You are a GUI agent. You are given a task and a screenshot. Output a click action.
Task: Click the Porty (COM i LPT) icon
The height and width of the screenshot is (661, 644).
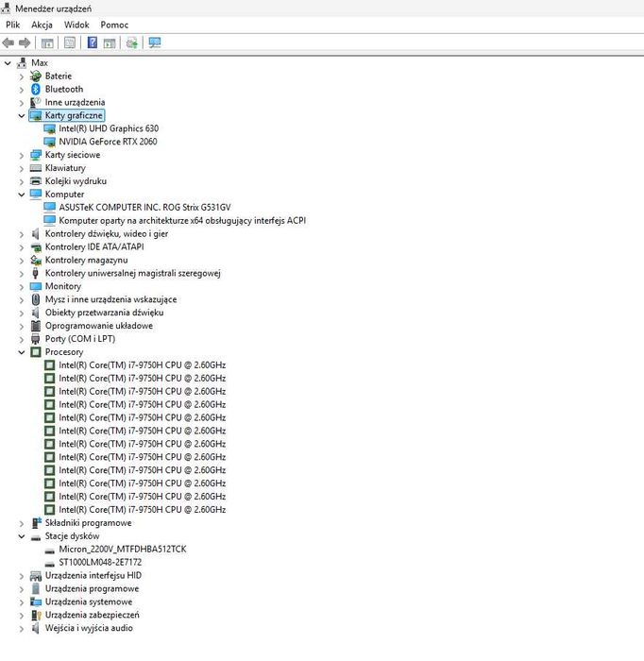coord(36,339)
